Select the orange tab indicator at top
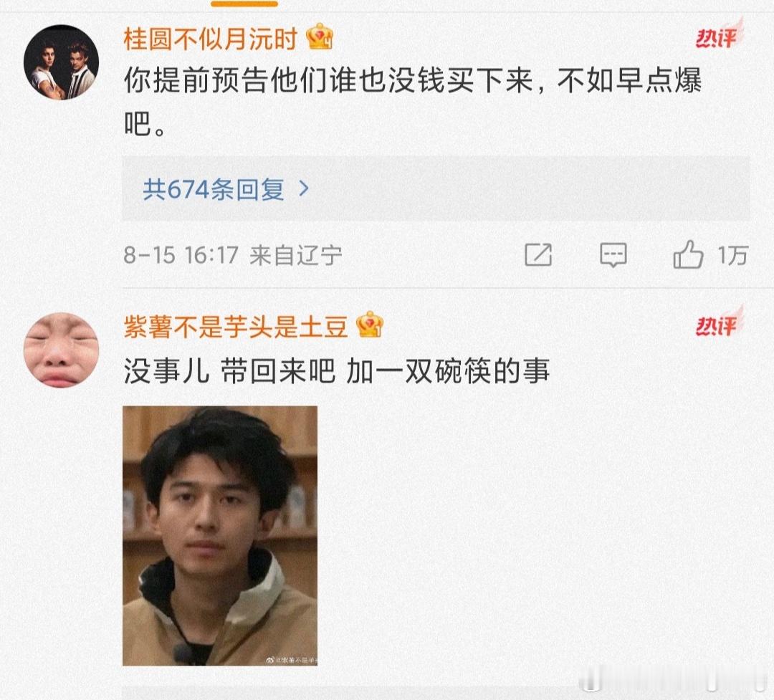Screen dimensions: 774x700 [244, 4]
